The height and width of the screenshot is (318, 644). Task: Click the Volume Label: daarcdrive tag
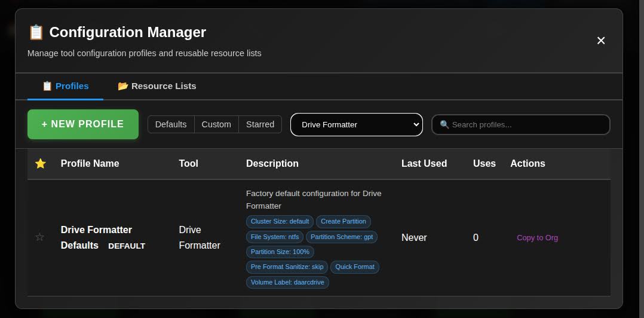coord(287,282)
